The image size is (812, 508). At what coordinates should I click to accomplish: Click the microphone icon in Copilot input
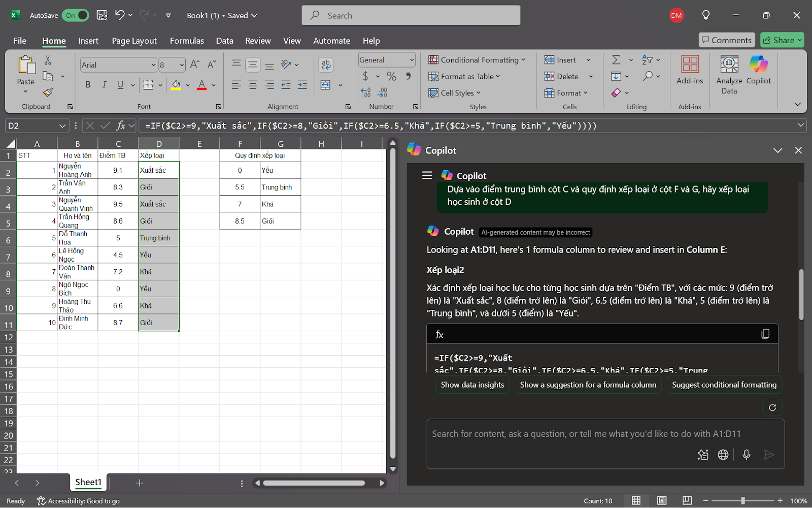pyautogui.click(x=746, y=455)
